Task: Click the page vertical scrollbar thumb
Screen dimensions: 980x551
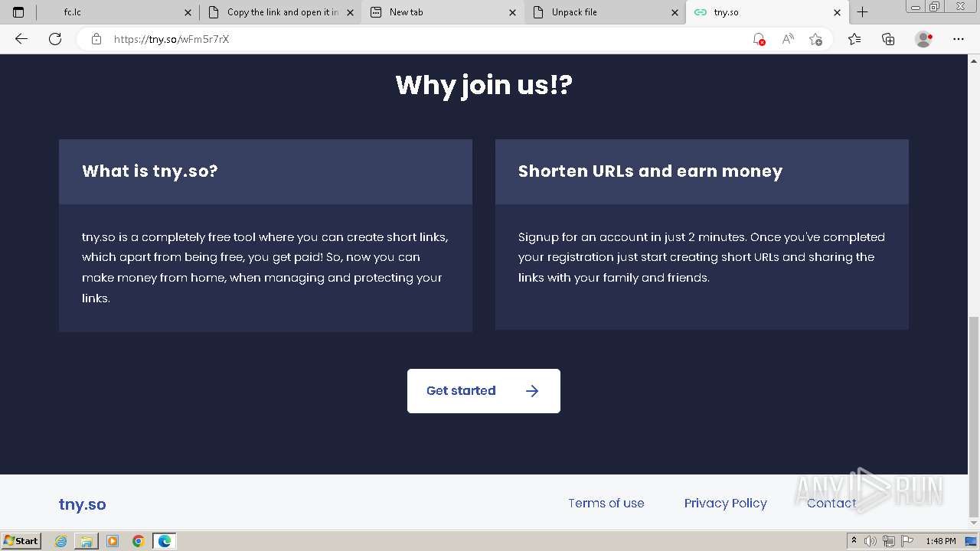Action: (974, 417)
